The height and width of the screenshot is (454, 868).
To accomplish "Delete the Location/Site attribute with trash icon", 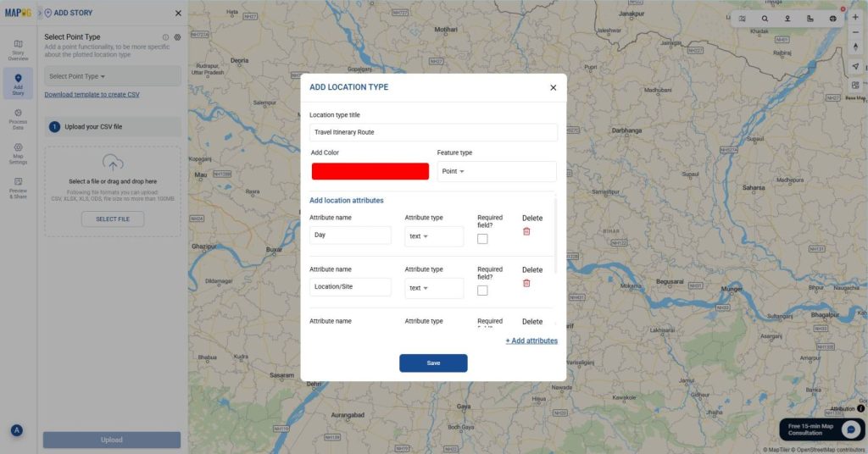I will (526, 283).
